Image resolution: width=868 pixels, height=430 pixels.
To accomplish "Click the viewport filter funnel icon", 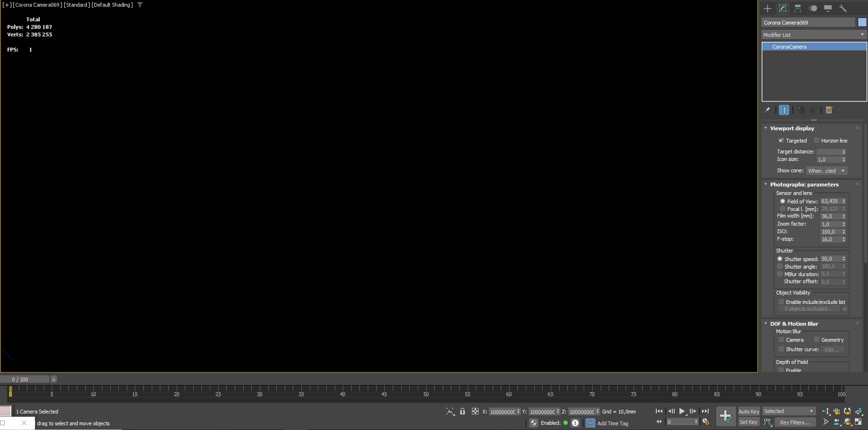I will pyautogui.click(x=140, y=5).
